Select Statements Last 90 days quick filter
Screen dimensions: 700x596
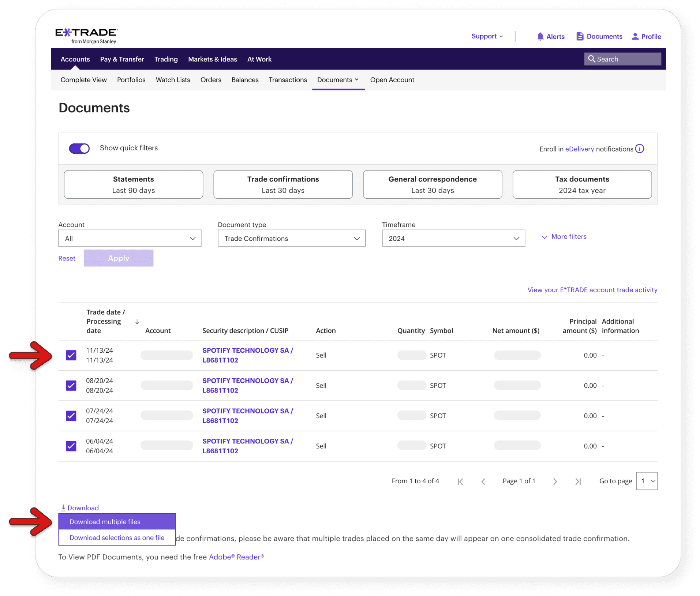tap(134, 184)
